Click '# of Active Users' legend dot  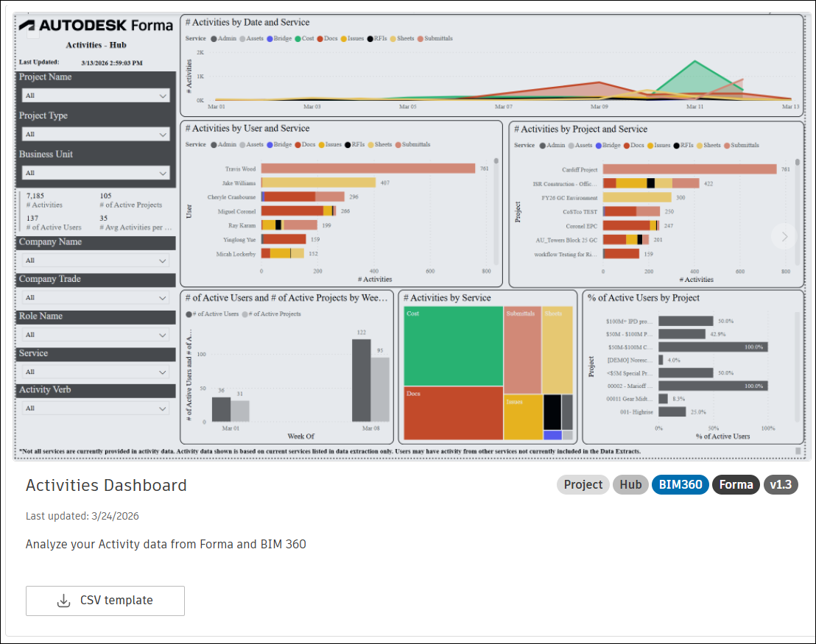tap(189, 314)
